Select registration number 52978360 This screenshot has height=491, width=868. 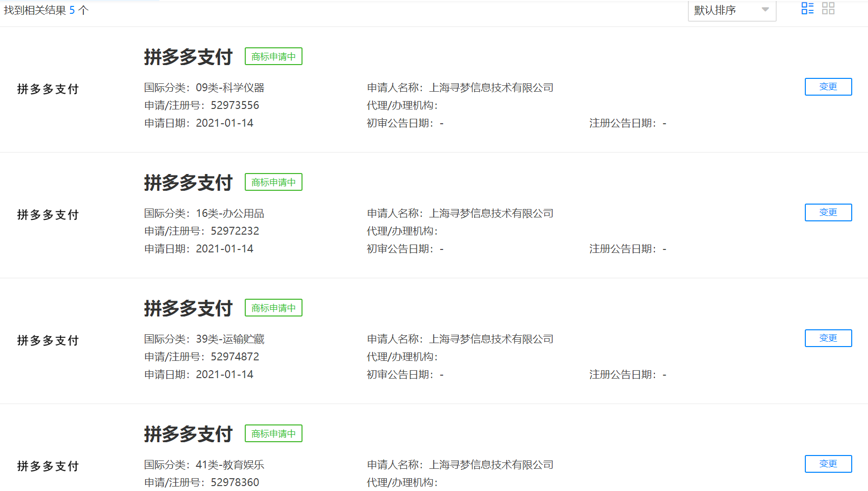(235, 483)
